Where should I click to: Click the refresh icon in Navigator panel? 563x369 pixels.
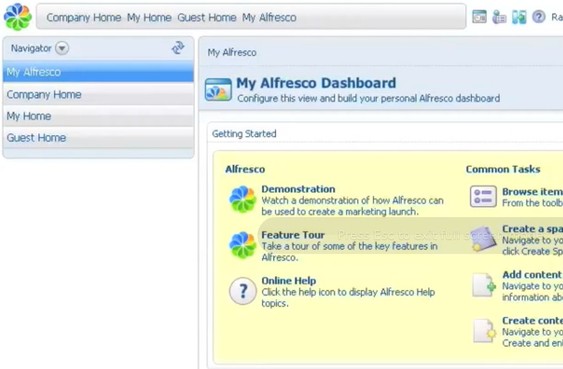pos(178,48)
